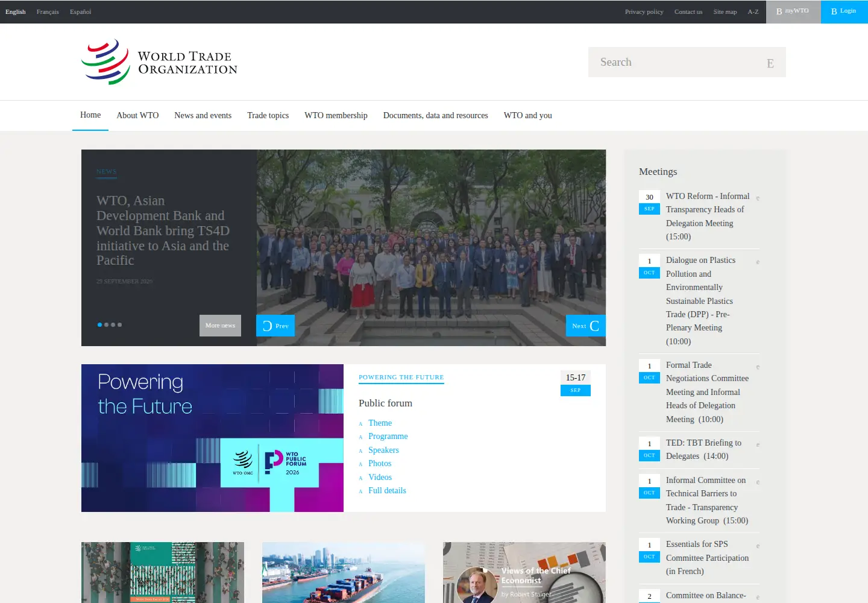Open the About WTO menu

(x=137, y=115)
